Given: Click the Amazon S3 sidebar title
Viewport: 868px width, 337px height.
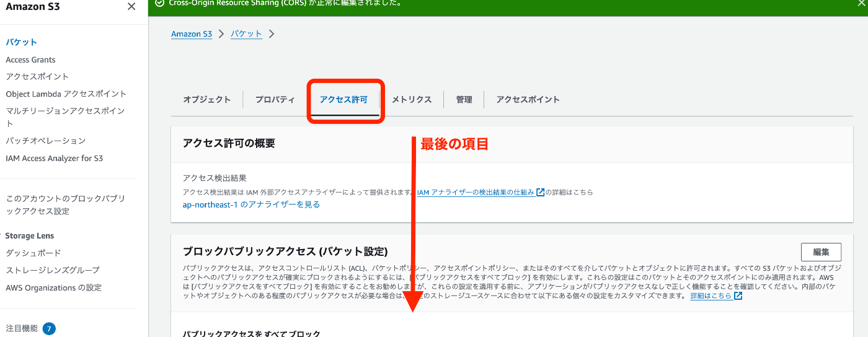Looking at the screenshot, I should [33, 7].
